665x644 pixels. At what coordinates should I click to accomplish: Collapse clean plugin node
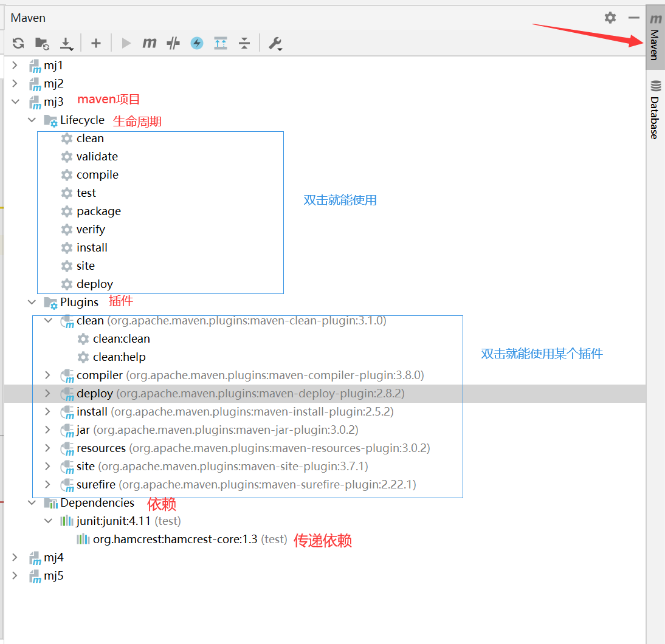pyautogui.click(x=49, y=321)
